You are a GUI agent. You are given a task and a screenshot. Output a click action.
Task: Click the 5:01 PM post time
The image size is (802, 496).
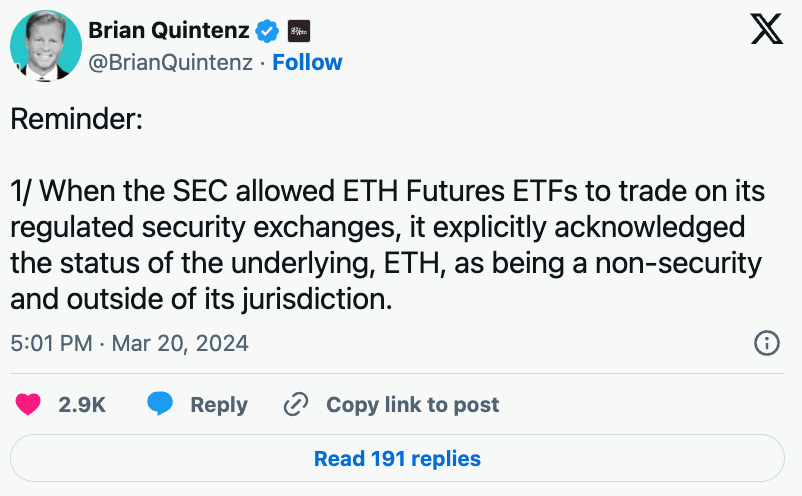pos(50,343)
